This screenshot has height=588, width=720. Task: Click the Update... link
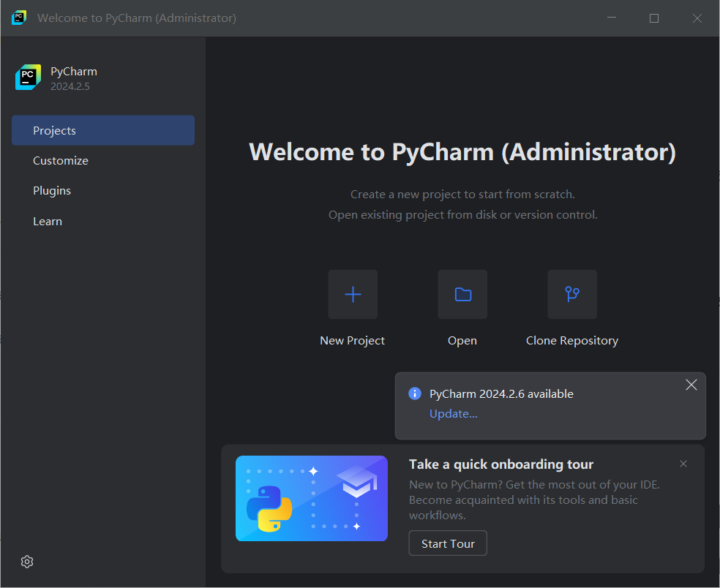[x=453, y=413]
